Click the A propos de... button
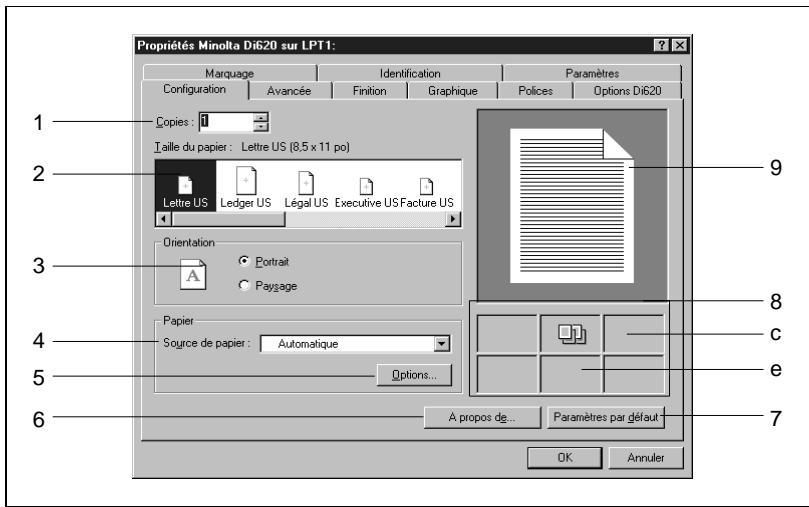 pos(482,417)
